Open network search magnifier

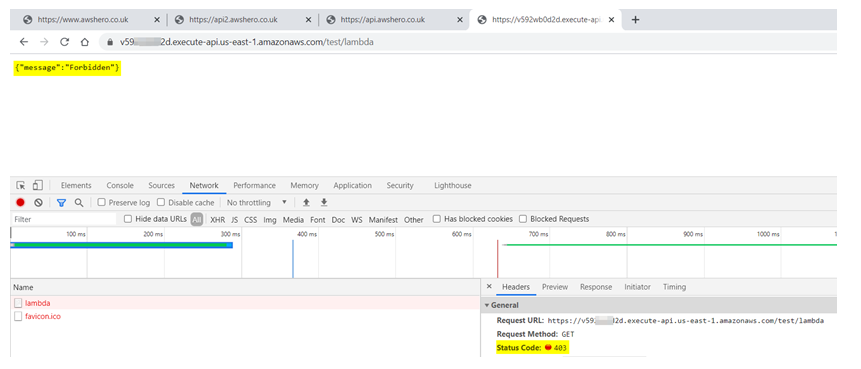[x=79, y=203]
